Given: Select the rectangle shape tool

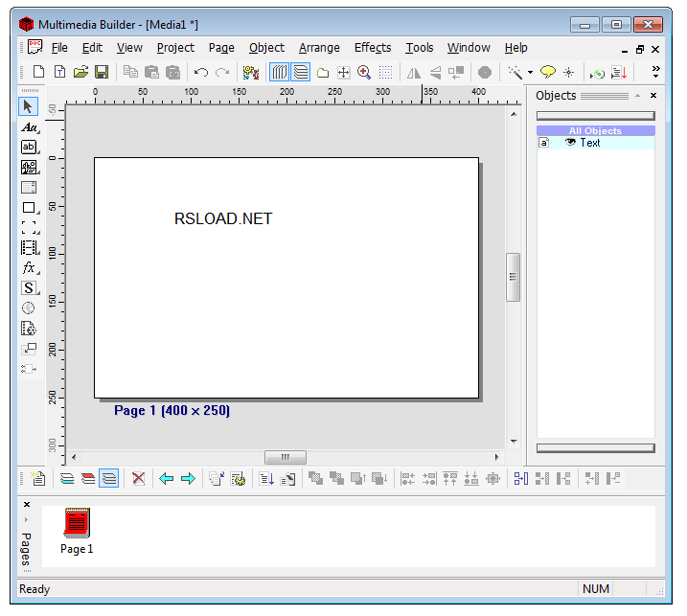Looking at the screenshot, I should tap(30, 208).
